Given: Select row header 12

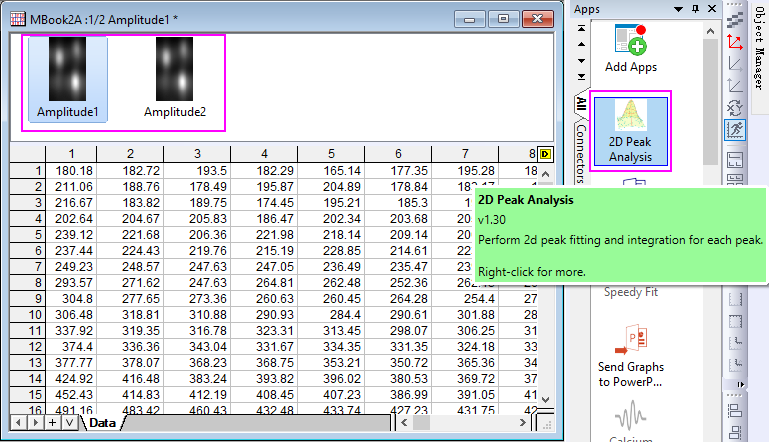Looking at the screenshot, I should [x=28, y=346].
